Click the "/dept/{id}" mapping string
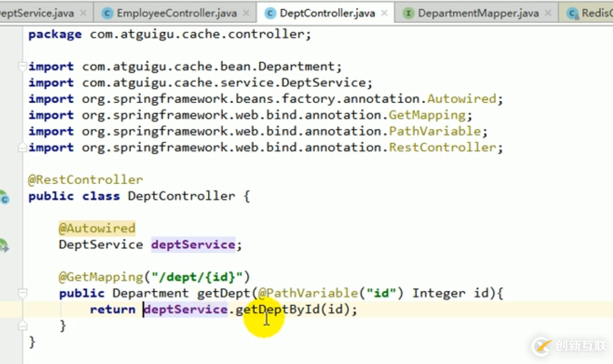The width and height of the screenshot is (613, 364). point(197,277)
